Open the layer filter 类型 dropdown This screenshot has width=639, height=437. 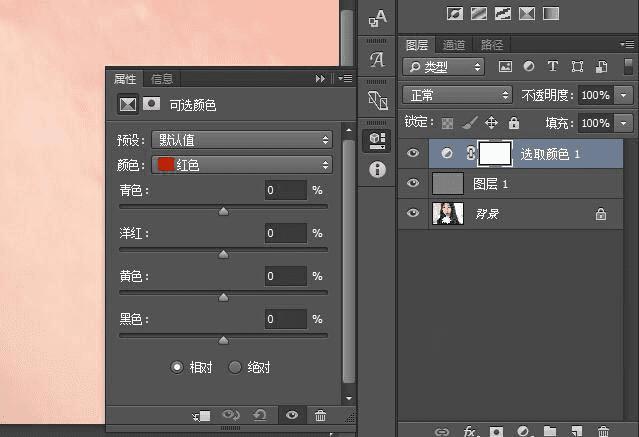pos(443,66)
